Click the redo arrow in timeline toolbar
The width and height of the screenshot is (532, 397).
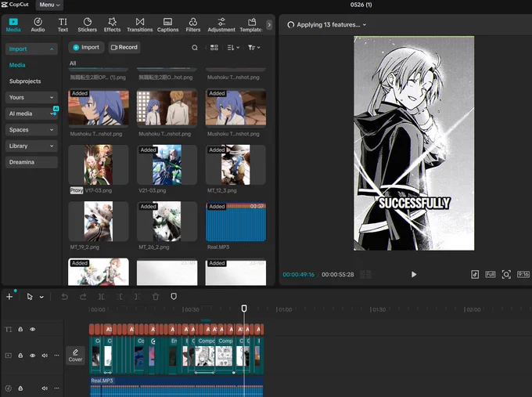[83, 297]
